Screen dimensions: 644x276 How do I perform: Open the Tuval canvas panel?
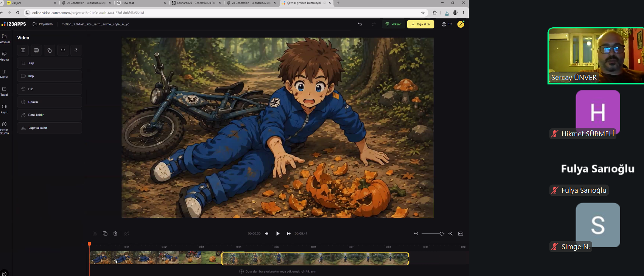(x=5, y=91)
